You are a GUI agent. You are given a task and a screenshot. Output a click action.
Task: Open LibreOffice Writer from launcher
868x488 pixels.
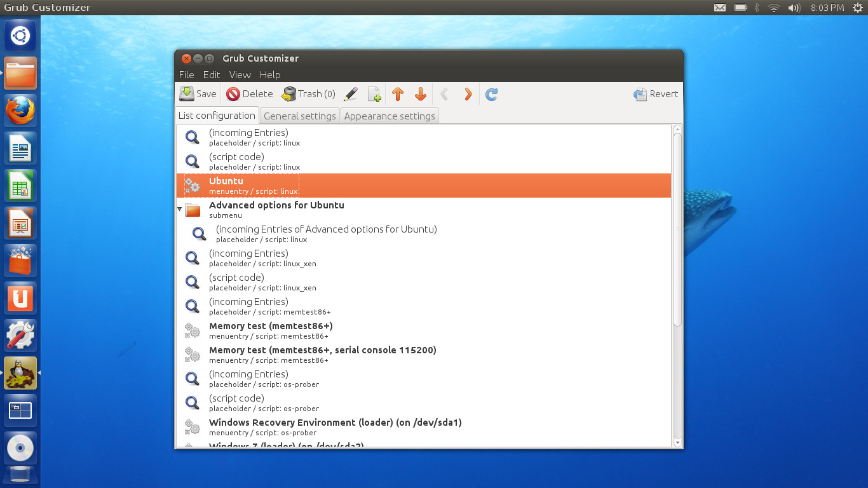coord(20,149)
